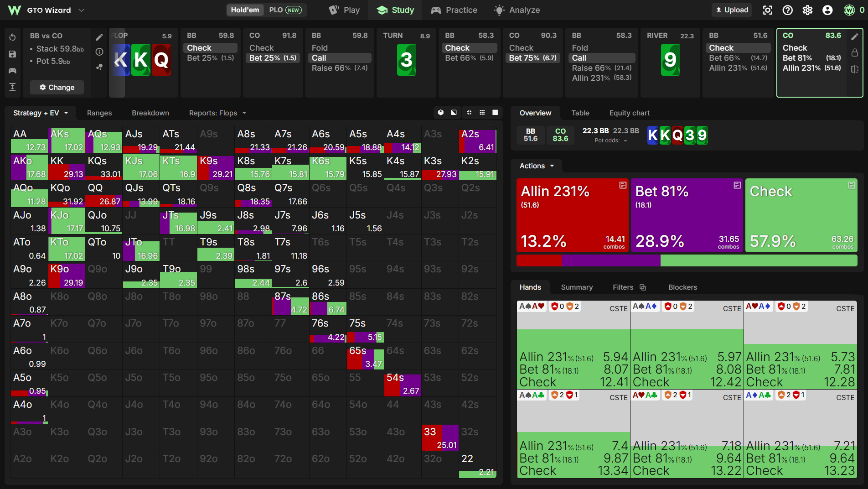
Task: Click the pencil edit icon in CO 83.6 card
Action: (855, 36)
